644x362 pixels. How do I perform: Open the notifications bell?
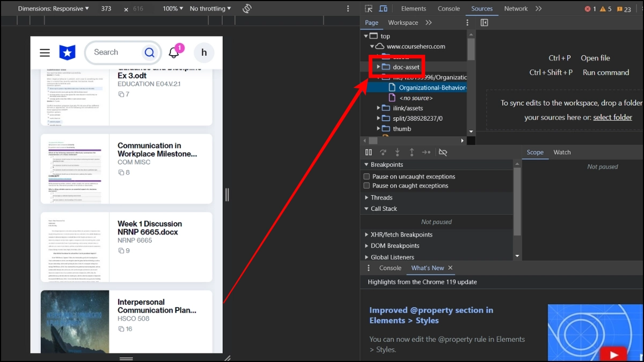[x=174, y=53]
